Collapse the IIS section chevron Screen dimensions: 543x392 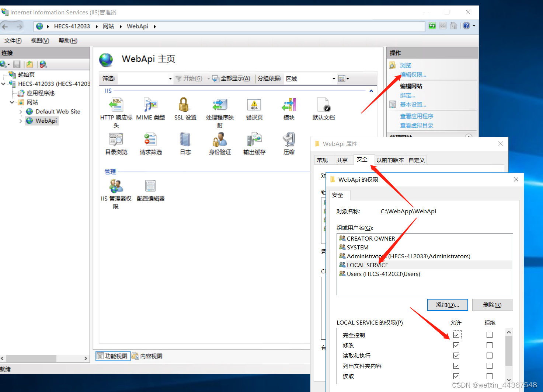[x=371, y=91]
